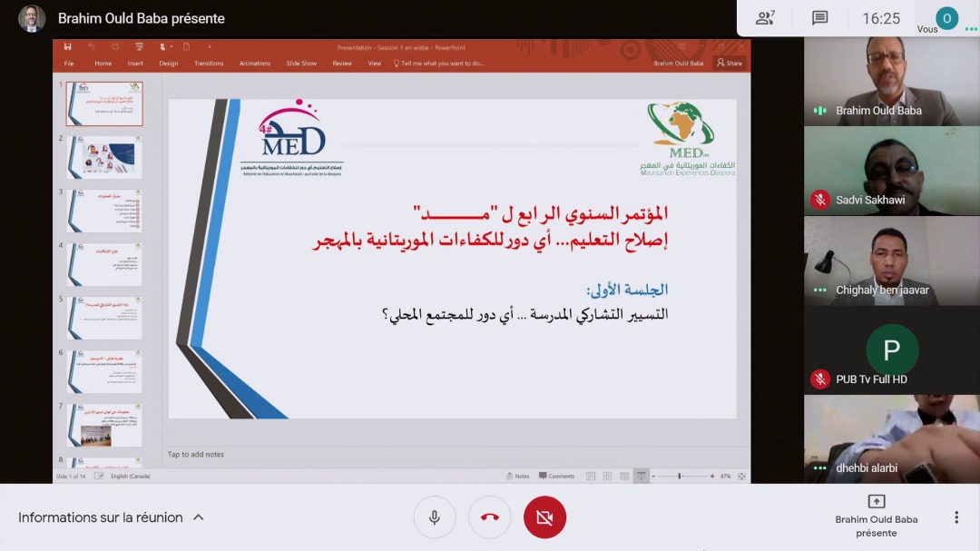Click Notes icon in PowerPoint status bar

[x=518, y=476]
